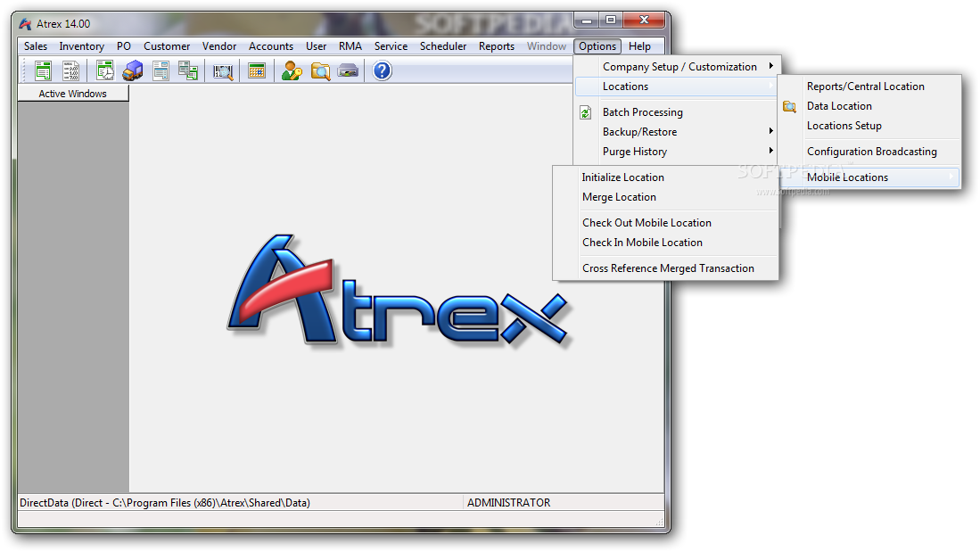
Task: Open the Window menu
Action: (x=547, y=46)
